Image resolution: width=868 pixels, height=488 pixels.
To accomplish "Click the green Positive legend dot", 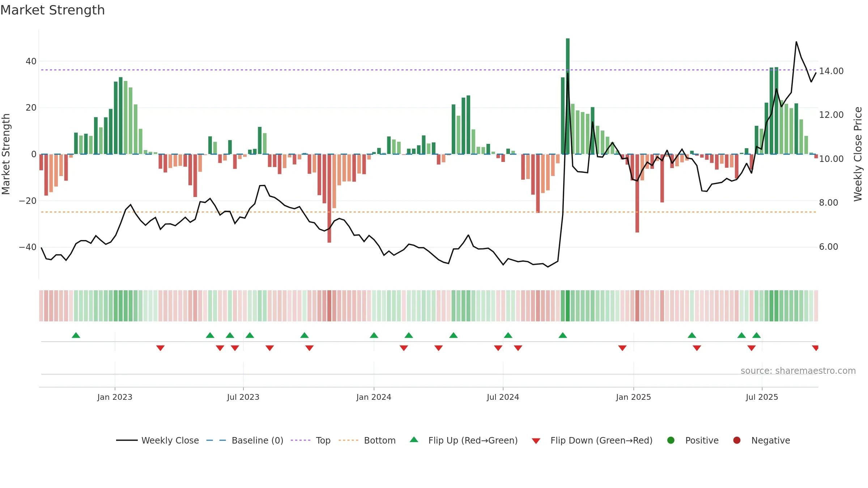I will (671, 440).
